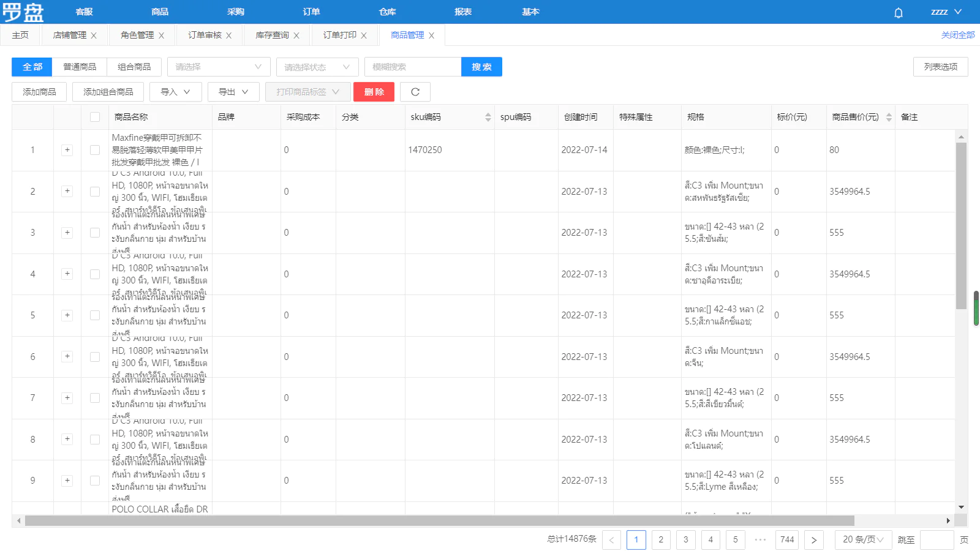This screenshot has height=551, width=980.
Task: Close the 订单打印 tab X icon
Action: click(x=364, y=36)
